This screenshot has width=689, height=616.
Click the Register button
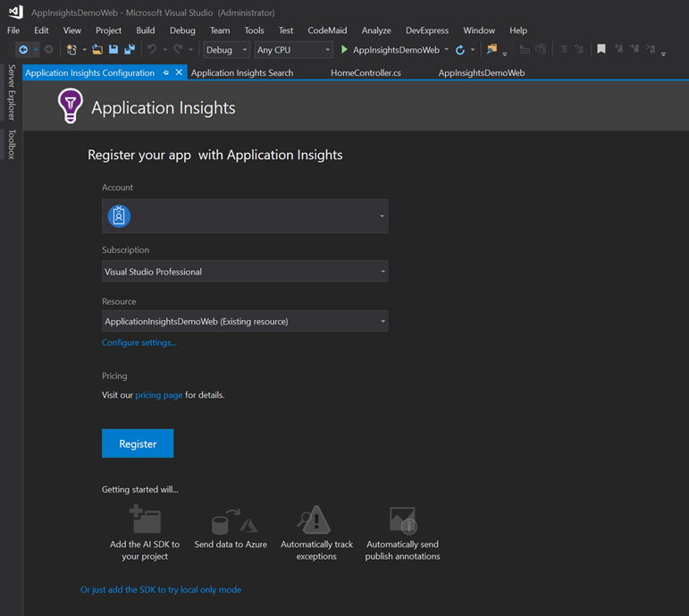[138, 443]
